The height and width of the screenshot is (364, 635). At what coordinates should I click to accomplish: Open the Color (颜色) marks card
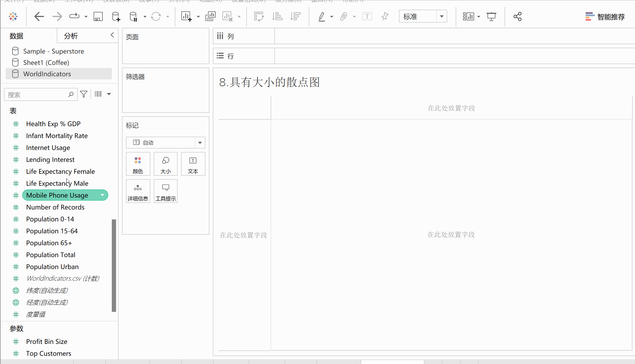138,164
